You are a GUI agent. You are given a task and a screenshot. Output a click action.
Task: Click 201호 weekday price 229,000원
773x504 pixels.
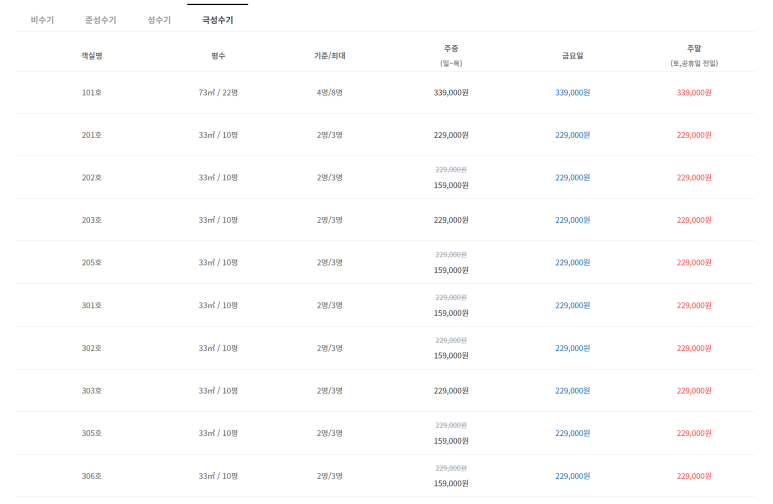tap(451, 135)
